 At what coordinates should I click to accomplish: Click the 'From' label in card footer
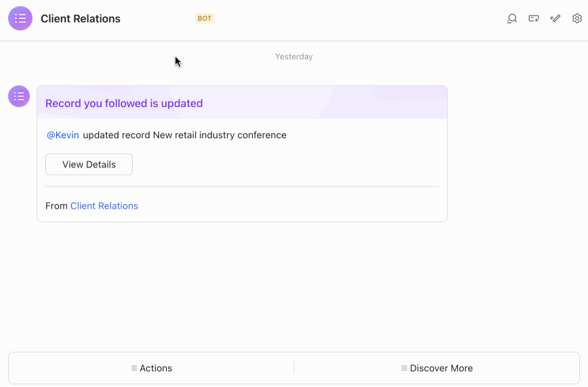coord(56,206)
